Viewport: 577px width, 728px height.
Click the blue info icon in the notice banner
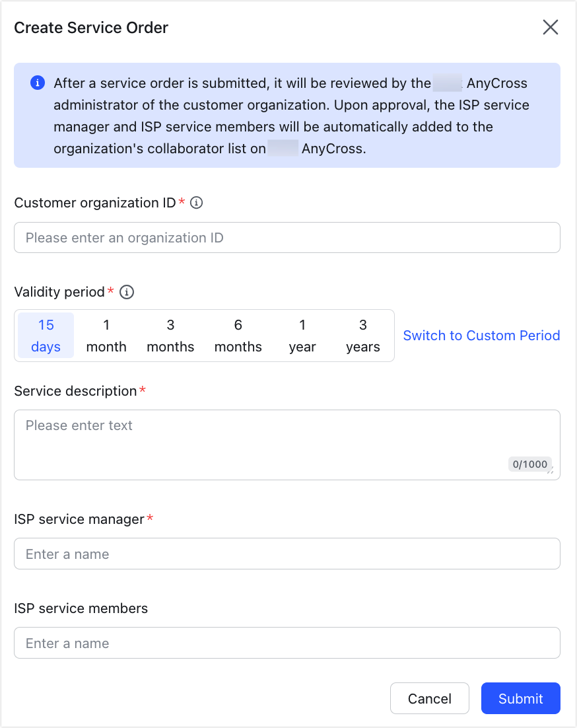click(x=37, y=83)
